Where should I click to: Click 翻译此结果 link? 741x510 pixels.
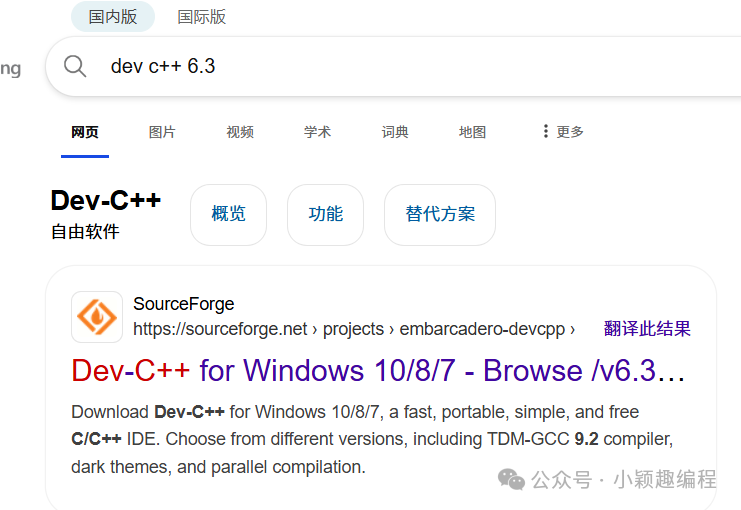[647, 328]
